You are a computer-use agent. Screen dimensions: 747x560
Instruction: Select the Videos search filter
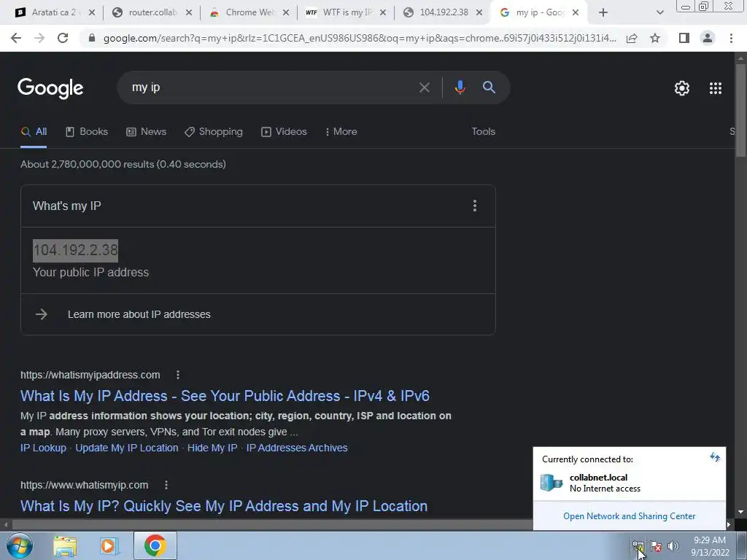284,131
